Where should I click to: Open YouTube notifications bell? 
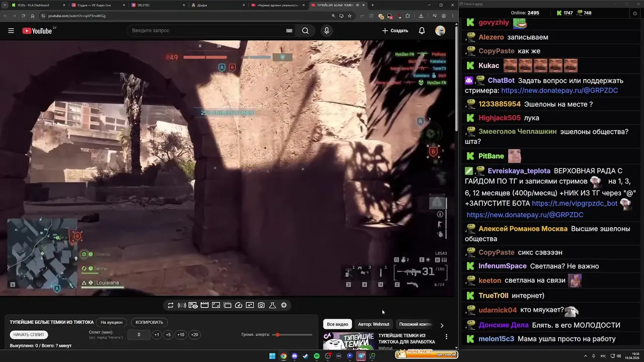422,31
